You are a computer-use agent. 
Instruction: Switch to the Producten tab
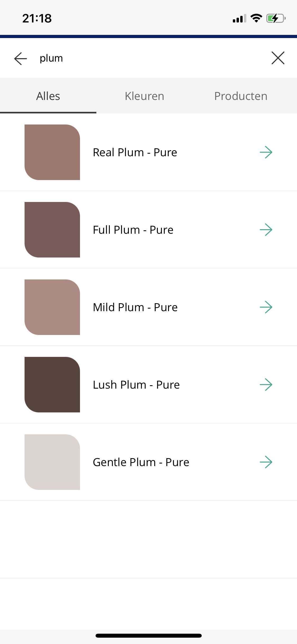pyautogui.click(x=241, y=96)
